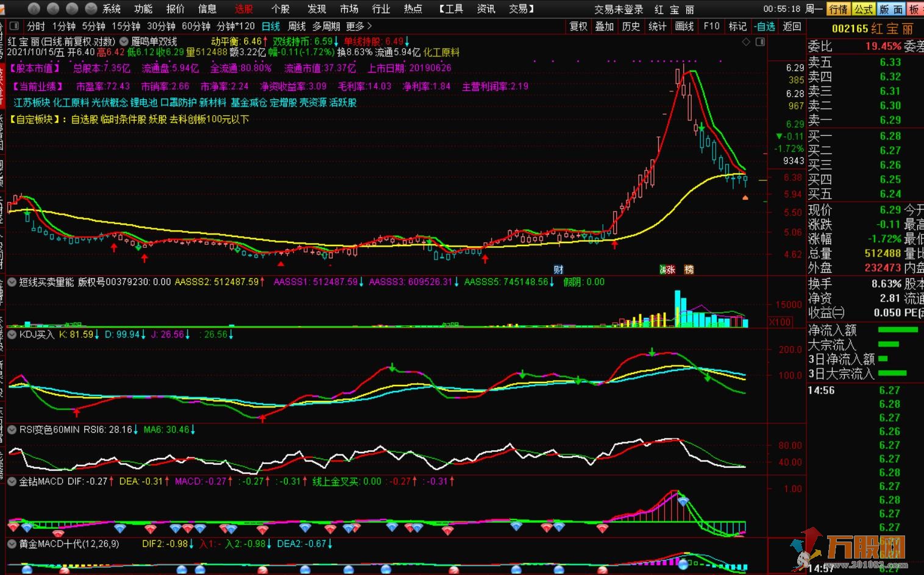
Task: Click the 财 marker icon on chart bottom
Action: click(558, 270)
